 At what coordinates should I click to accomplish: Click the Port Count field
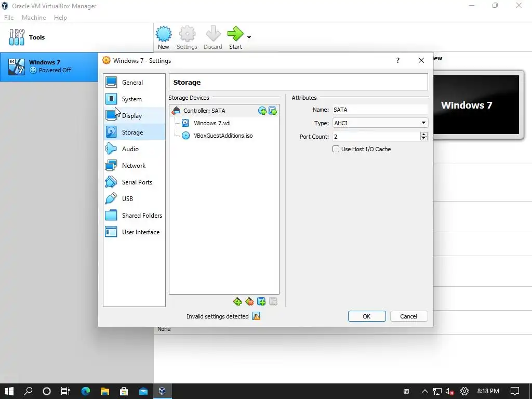(376, 137)
